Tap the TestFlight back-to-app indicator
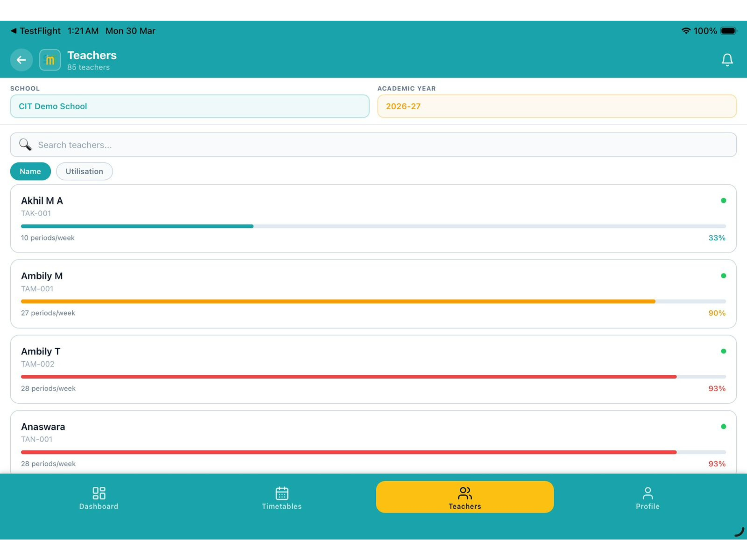747x560 pixels. click(x=36, y=31)
